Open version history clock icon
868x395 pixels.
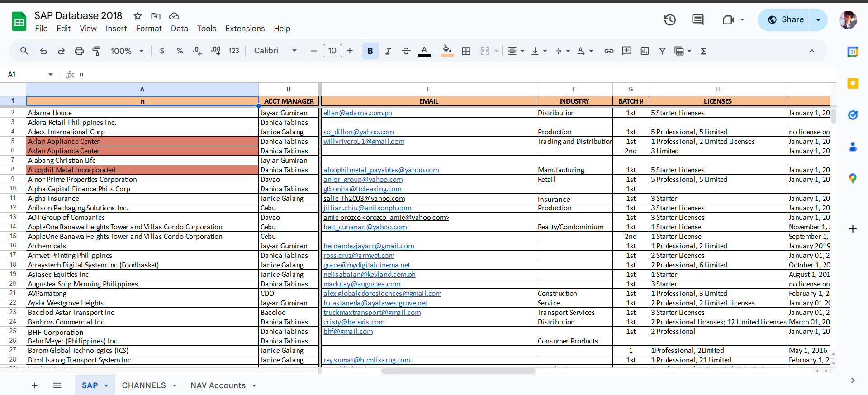[670, 19]
